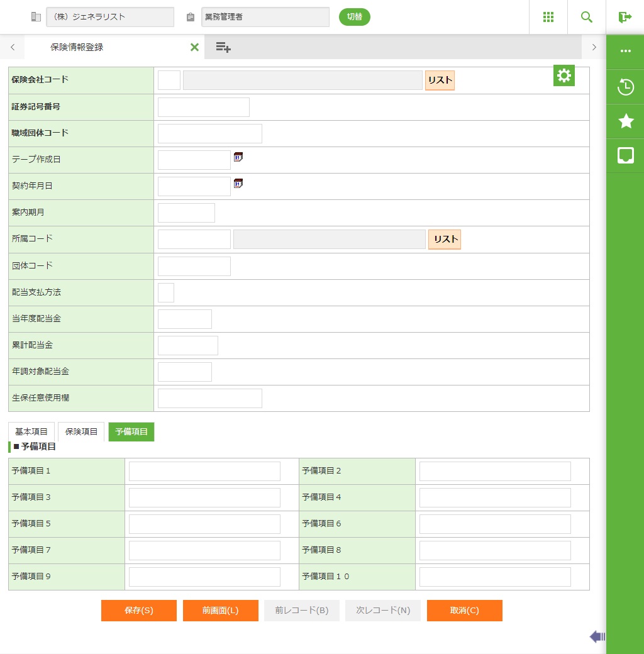Click the 保存(S) button

tap(139, 611)
